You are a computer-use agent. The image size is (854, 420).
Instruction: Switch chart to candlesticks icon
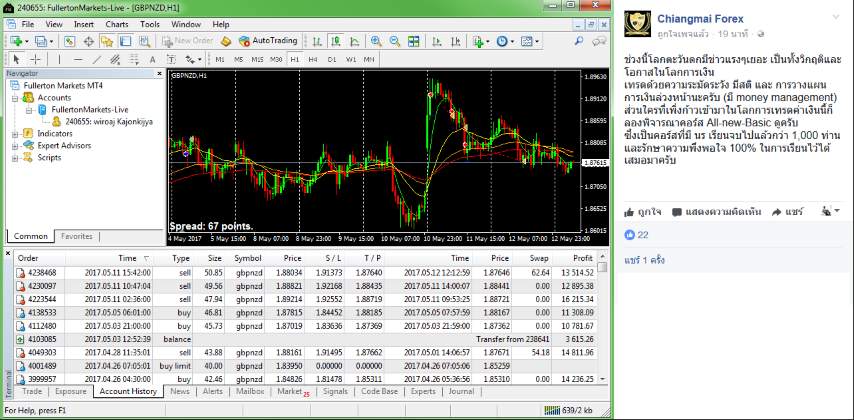click(336, 41)
